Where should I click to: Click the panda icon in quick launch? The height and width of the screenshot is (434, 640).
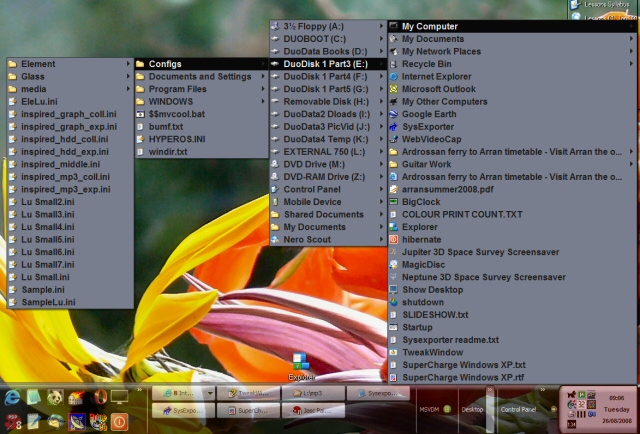coord(55,397)
